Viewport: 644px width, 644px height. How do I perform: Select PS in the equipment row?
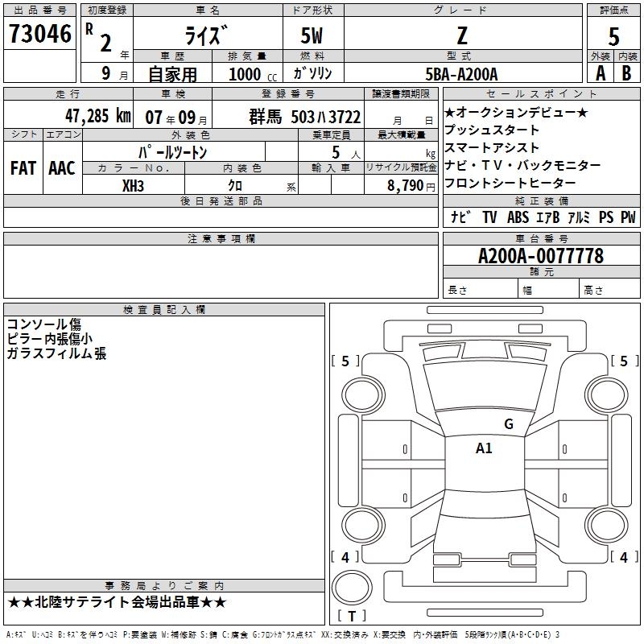point(606,217)
